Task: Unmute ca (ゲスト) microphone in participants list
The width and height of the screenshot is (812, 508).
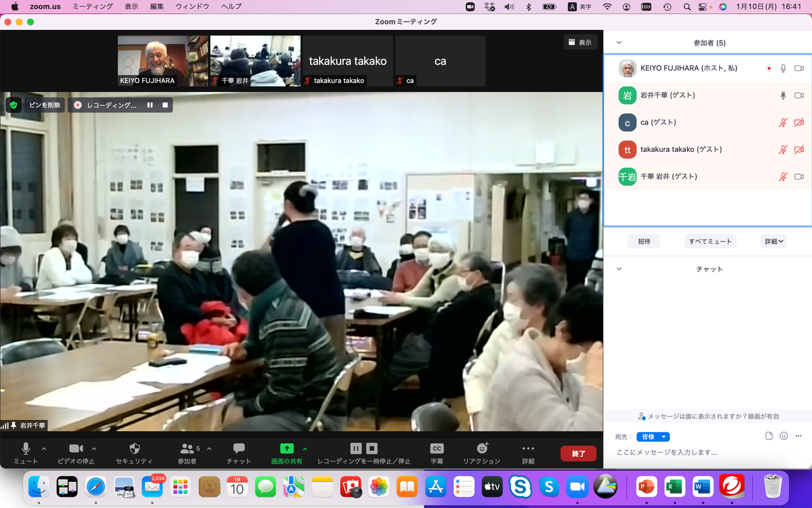Action: (x=783, y=123)
